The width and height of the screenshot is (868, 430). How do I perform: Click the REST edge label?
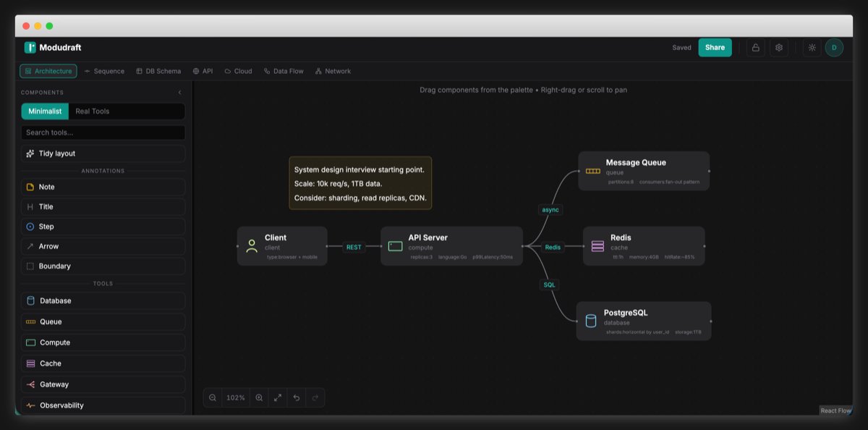pos(354,247)
